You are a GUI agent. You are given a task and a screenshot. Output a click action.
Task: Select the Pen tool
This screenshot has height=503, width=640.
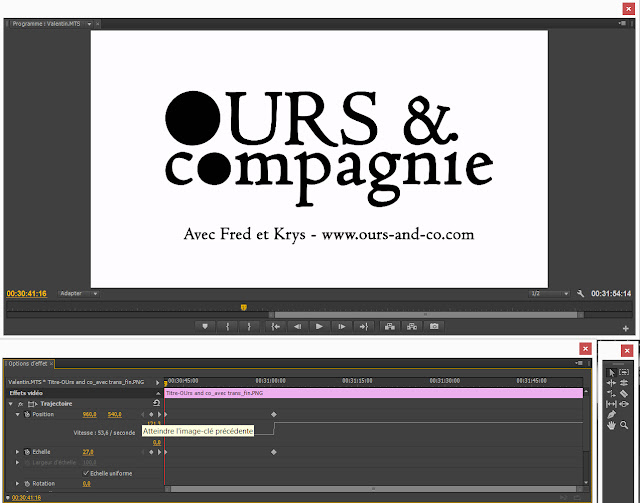(611, 415)
